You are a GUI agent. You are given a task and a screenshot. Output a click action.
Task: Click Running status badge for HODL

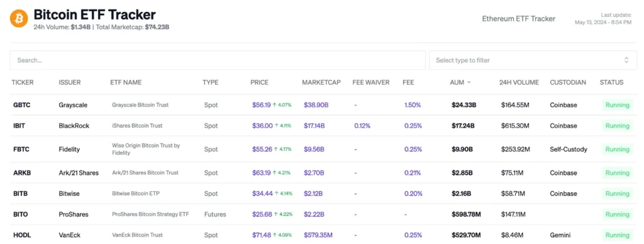(x=618, y=235)
